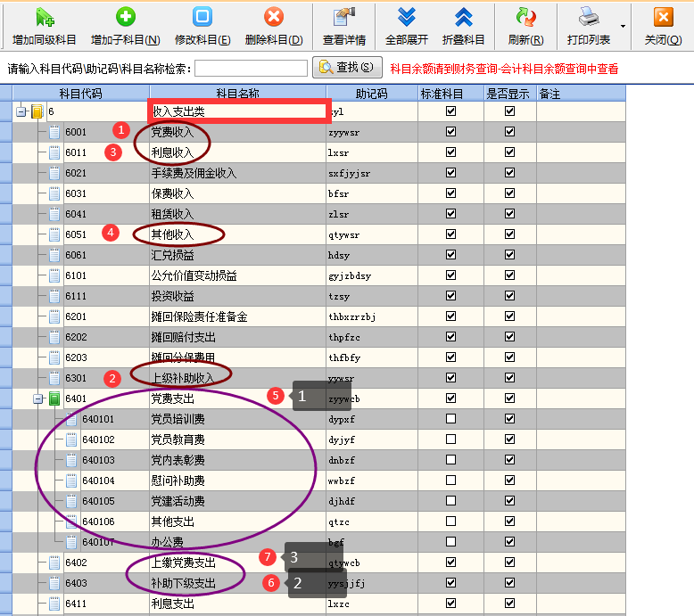694x616 pixels.
Task: Click the document icon of row 6101
Action: click(54, 275)
